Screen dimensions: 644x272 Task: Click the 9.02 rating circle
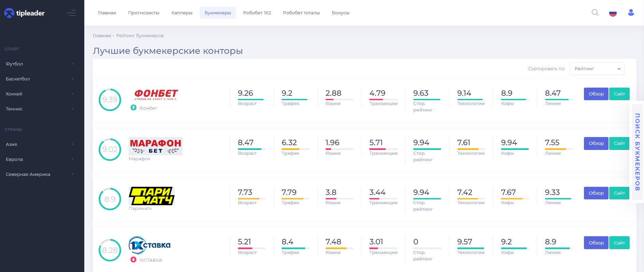tap(110, 149)
